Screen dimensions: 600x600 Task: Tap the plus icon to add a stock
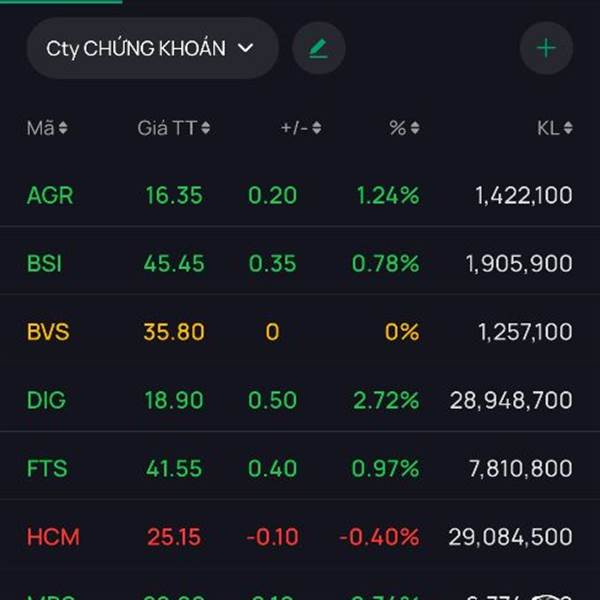546,48
